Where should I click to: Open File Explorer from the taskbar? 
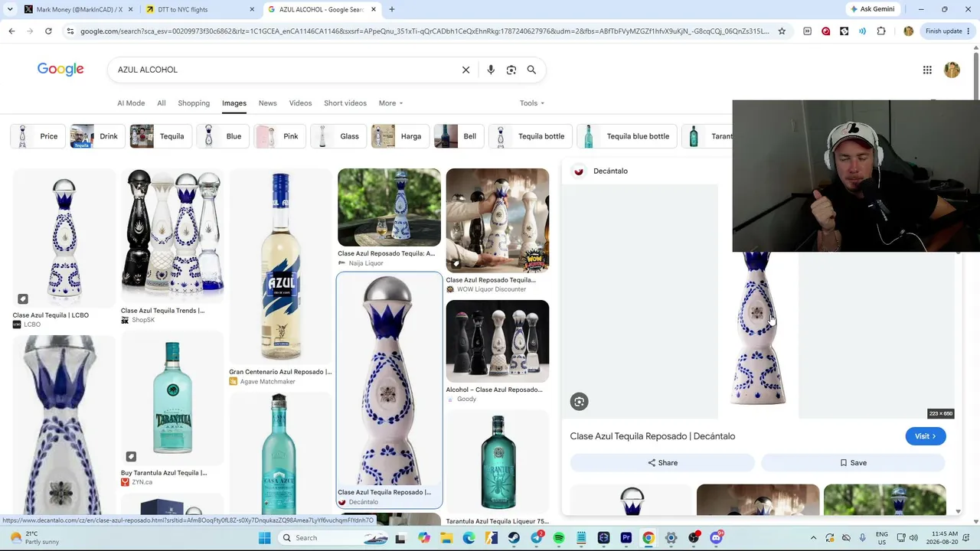click(446, 538)
